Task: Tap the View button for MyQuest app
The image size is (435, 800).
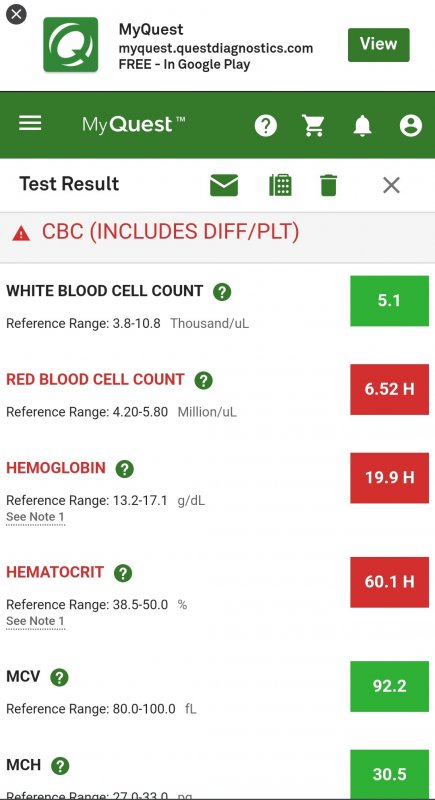Action: [378, 44]
